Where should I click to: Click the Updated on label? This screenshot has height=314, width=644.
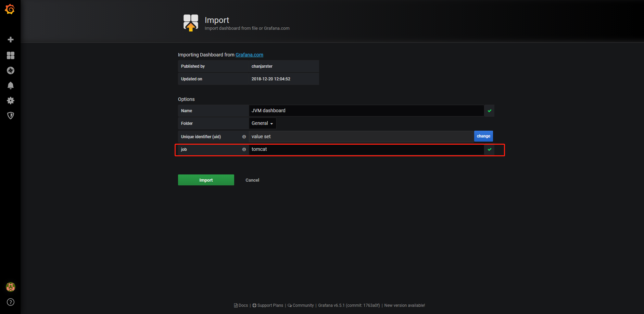(x=191, y=79)
